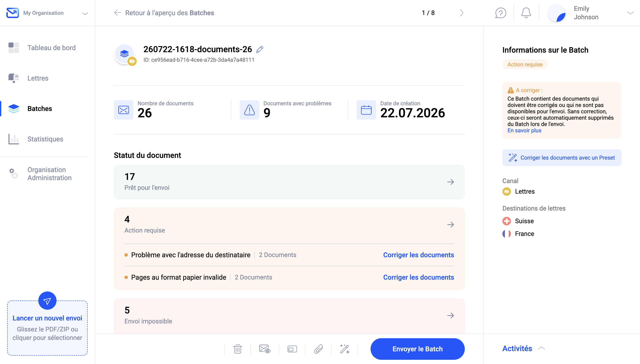Click the batch layers avatar icon
640x364 pixels.
click(124, 54)
